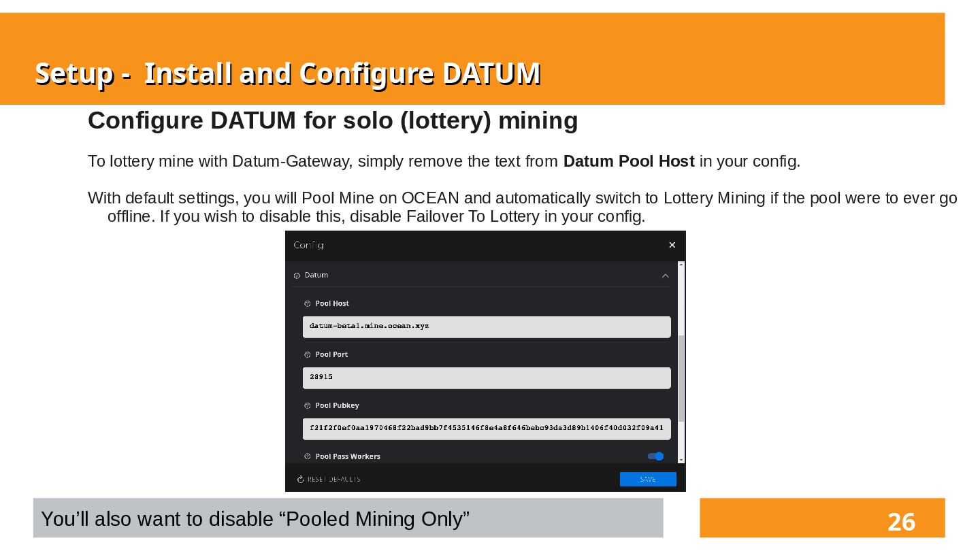The height and width of the screenshot is (551, 980).
Task: Click the slide title "Setup - Install and Configure DATUM"
Action: 287,73
